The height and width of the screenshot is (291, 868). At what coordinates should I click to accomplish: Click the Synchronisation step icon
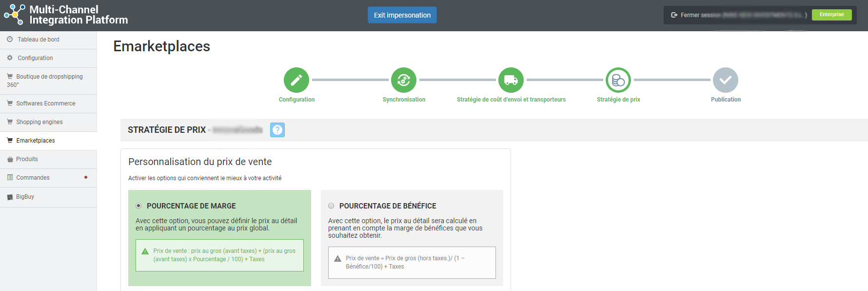click(x=404, y=80)
